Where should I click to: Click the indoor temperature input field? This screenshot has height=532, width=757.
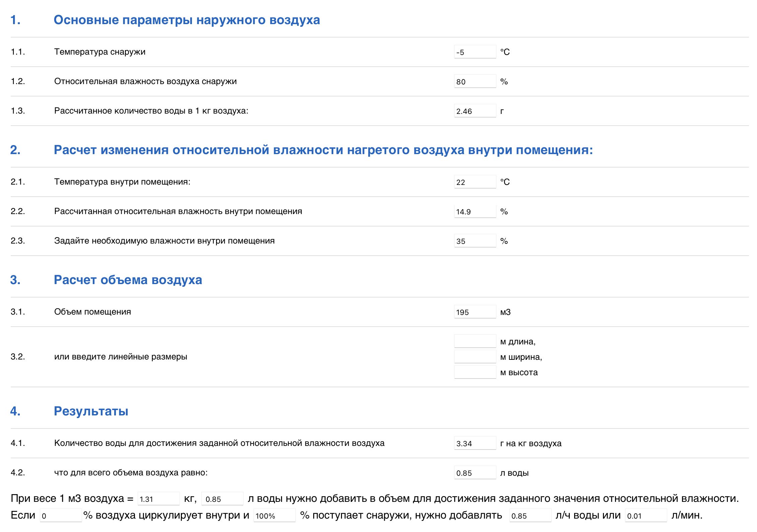tap(475, 182)
